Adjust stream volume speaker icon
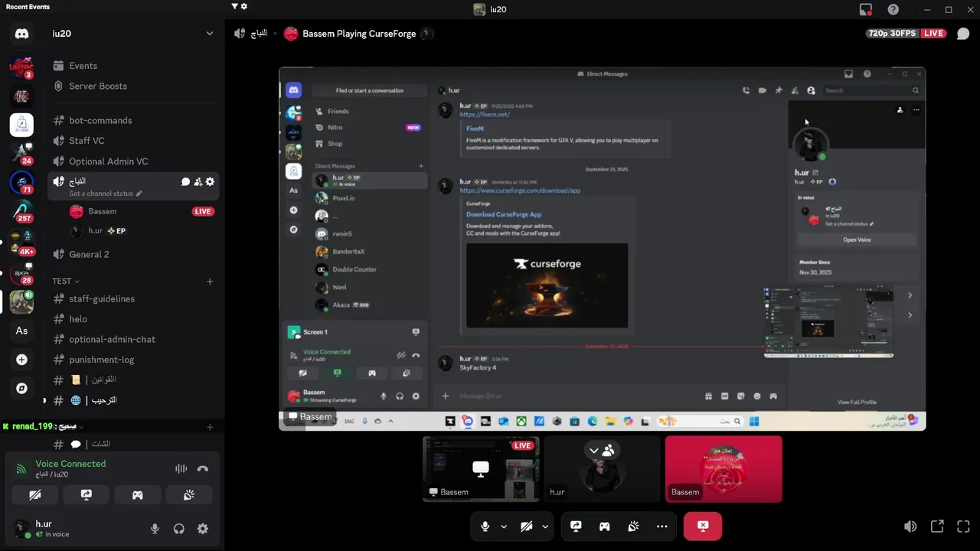The width and height of the screenshot is (980, 551). 910,527
